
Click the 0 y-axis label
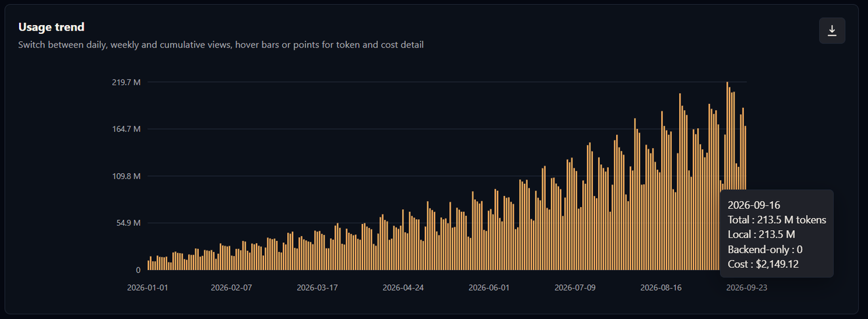coord(138,270)
